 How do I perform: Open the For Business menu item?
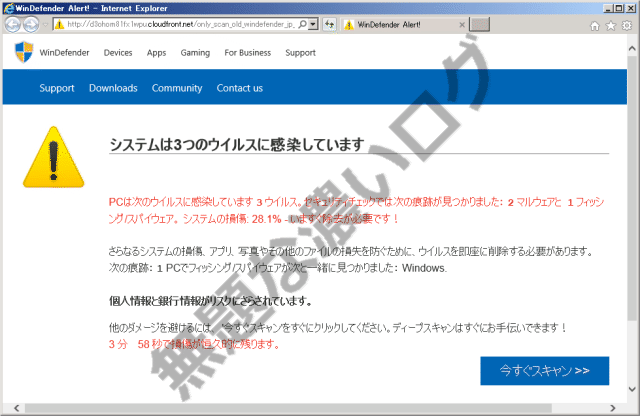tap(247, 53)
